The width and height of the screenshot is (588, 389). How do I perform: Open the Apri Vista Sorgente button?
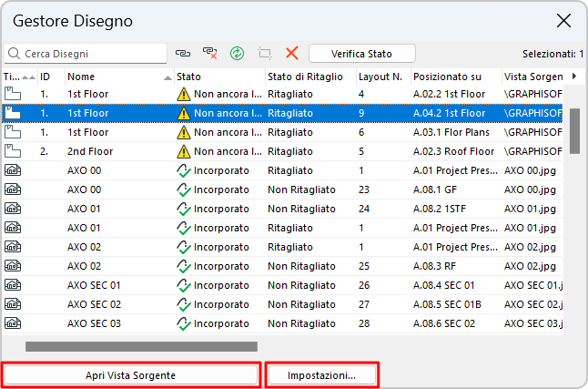[x=131, y=375]
